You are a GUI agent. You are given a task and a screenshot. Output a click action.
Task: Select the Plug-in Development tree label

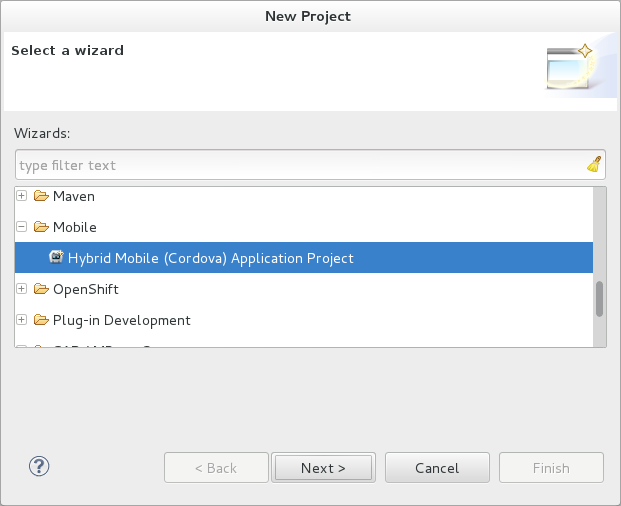(121, 320)
